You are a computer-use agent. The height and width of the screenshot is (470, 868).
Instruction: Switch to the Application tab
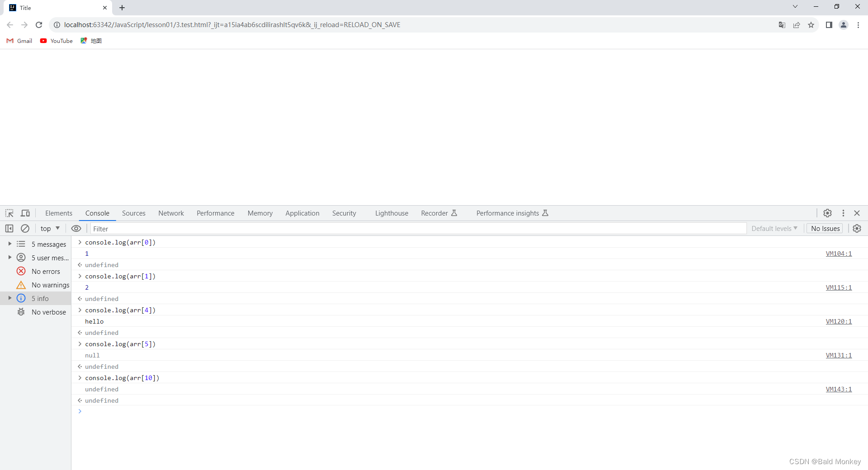[302, 213]
